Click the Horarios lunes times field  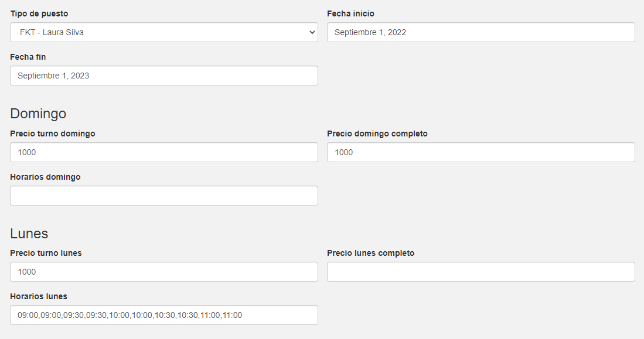click(x=163, y=315)
